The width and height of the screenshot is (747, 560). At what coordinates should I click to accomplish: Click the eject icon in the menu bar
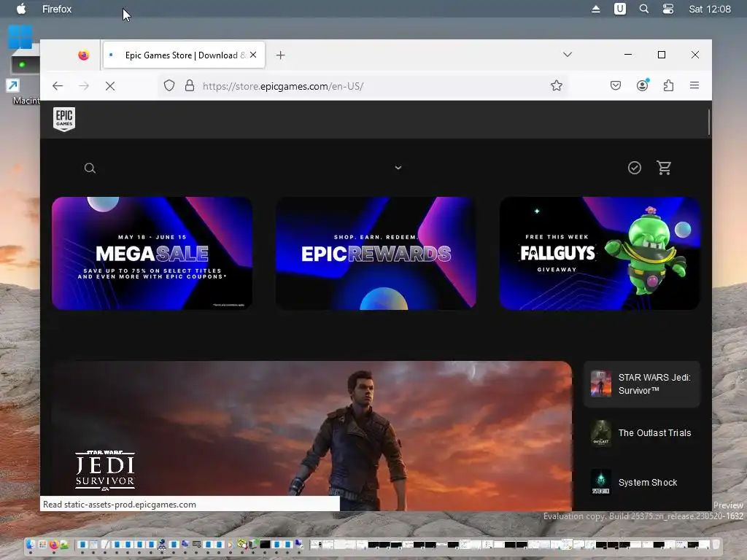click(595, 9)
